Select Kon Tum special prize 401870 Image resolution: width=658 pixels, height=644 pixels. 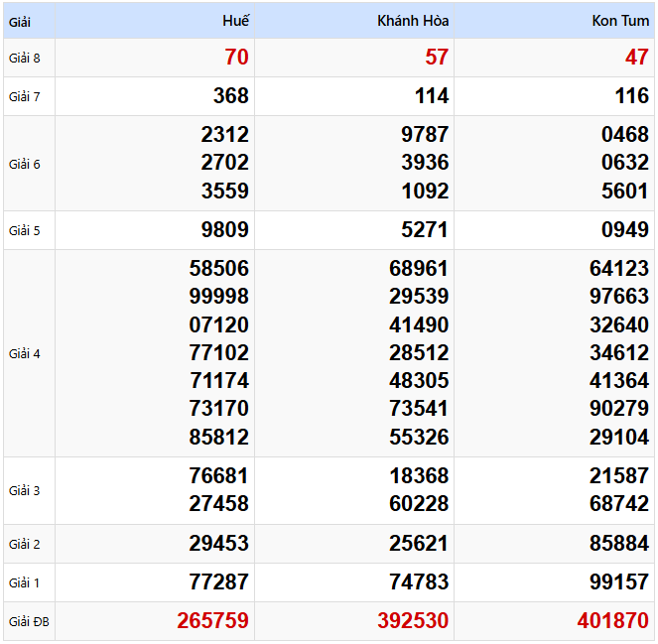(612, 621)
